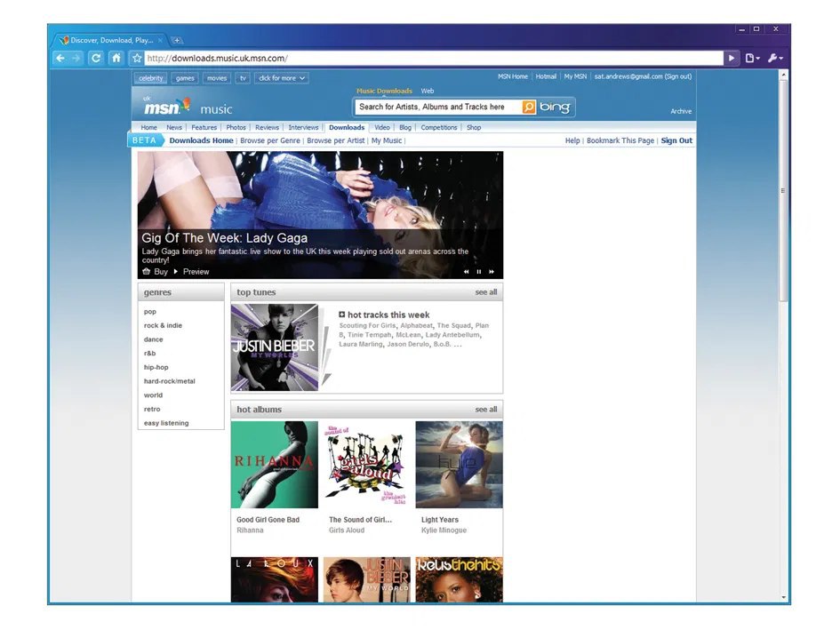Open Kylie Minogue Light Years album cover
The image size is (840, 630).
pyautogui.click(x=459, y=465)
